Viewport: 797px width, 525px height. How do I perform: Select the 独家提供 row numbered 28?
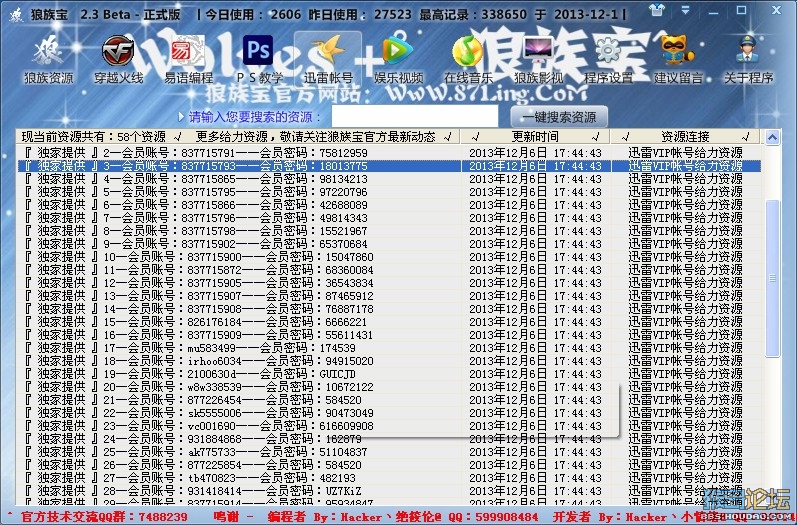(x=389, y=491)
